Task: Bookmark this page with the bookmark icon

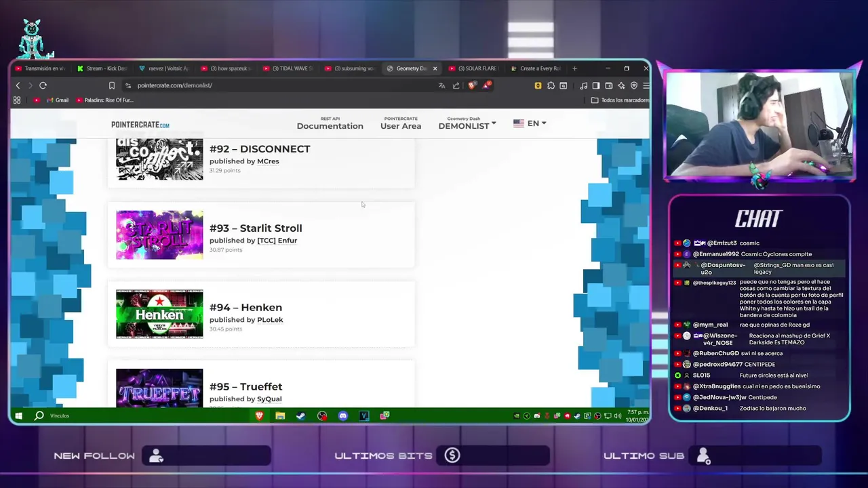Action: tap(112, 85)
